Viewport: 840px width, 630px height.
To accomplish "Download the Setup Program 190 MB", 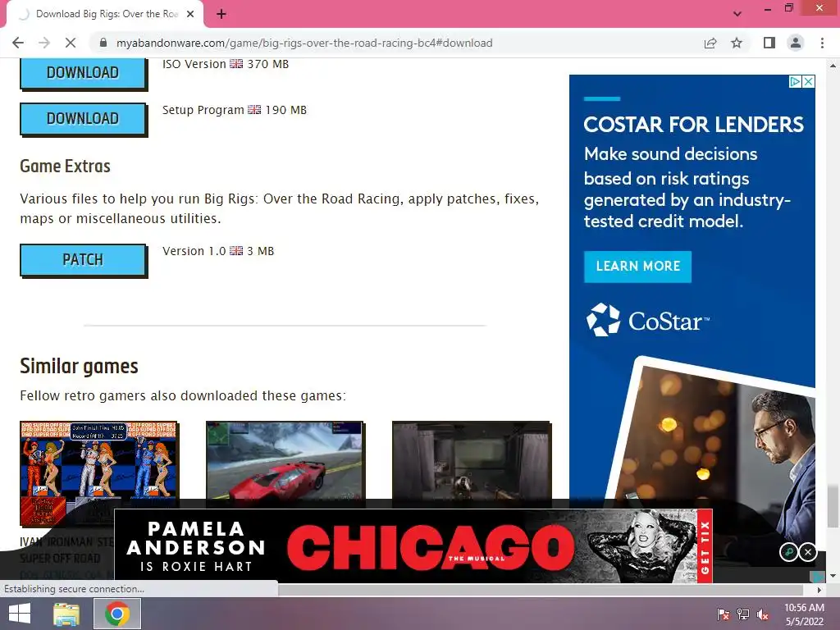I will click(x=83, y=118).
